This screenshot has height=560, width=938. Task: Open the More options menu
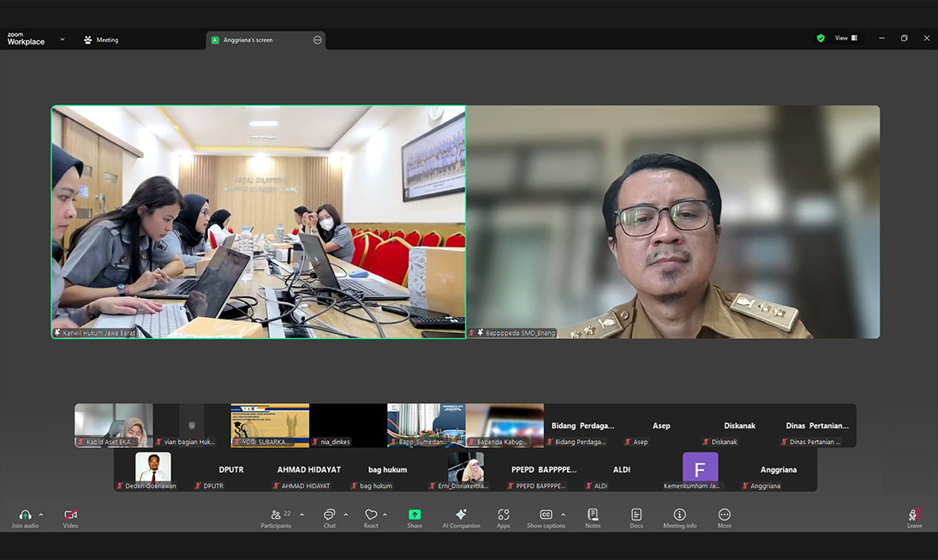pos(725,517)
